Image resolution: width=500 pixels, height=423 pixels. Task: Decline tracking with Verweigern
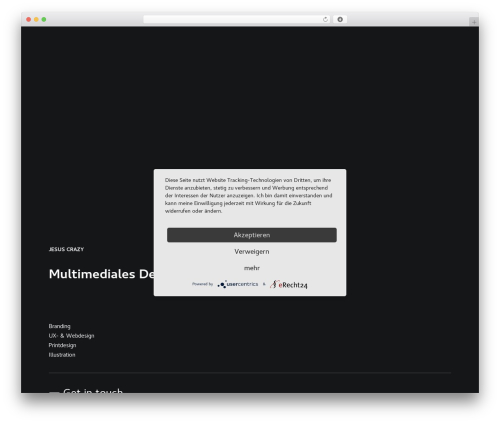(252, 252)
